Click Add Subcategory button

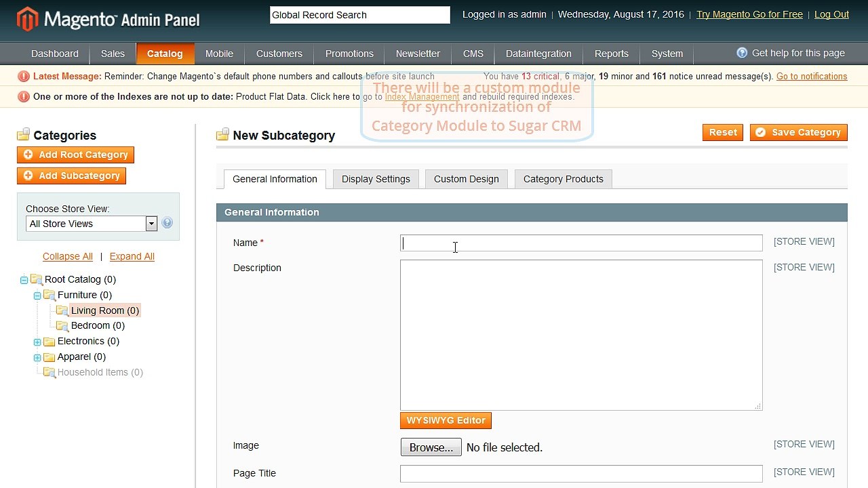pyautogui.click(x=71, y=176)
